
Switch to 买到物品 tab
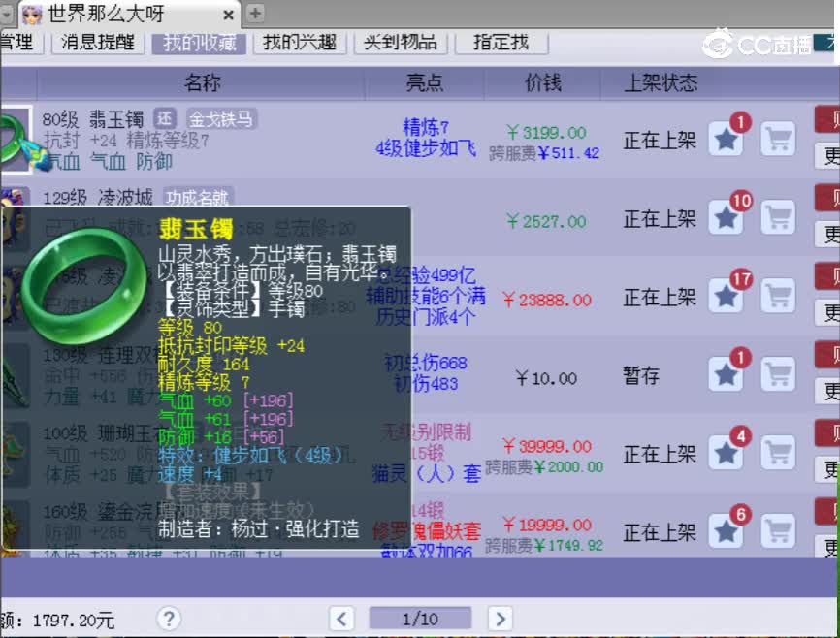click(401, 43)
